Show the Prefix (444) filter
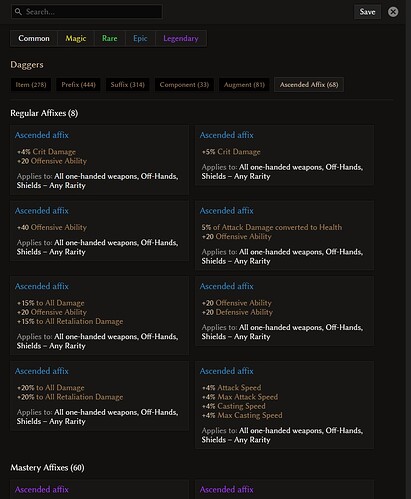This screenshot has height=499, width=411. click(x=78, y=85)
